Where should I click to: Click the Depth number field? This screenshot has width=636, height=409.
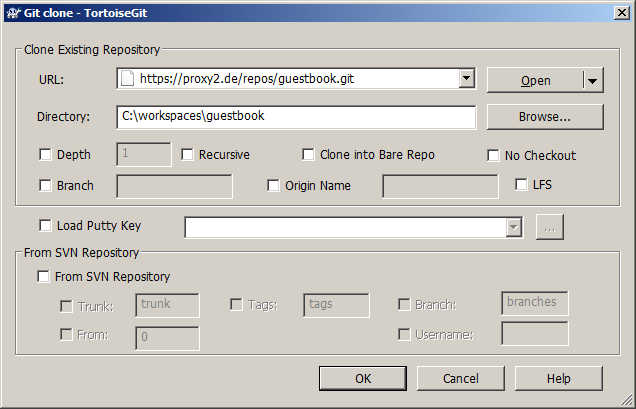(144, 154)
